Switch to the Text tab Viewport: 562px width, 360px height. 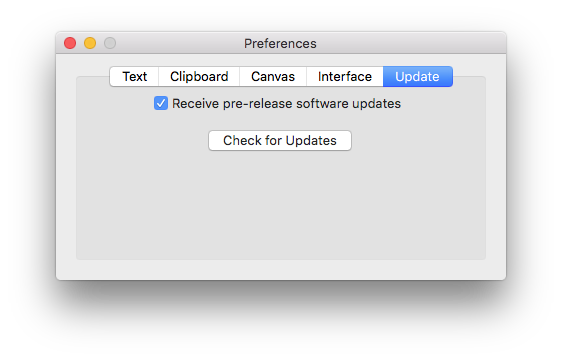[x=134, y=76]
